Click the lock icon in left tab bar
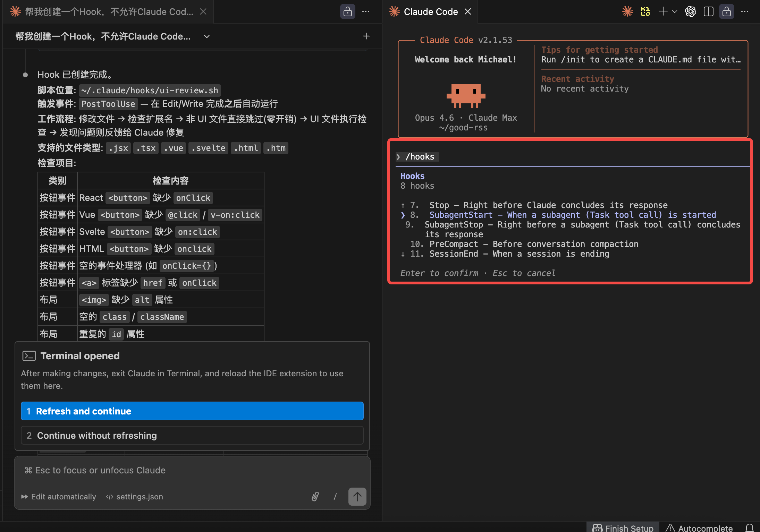Viewport: 760px width, 532px height. tap(347, 12)
